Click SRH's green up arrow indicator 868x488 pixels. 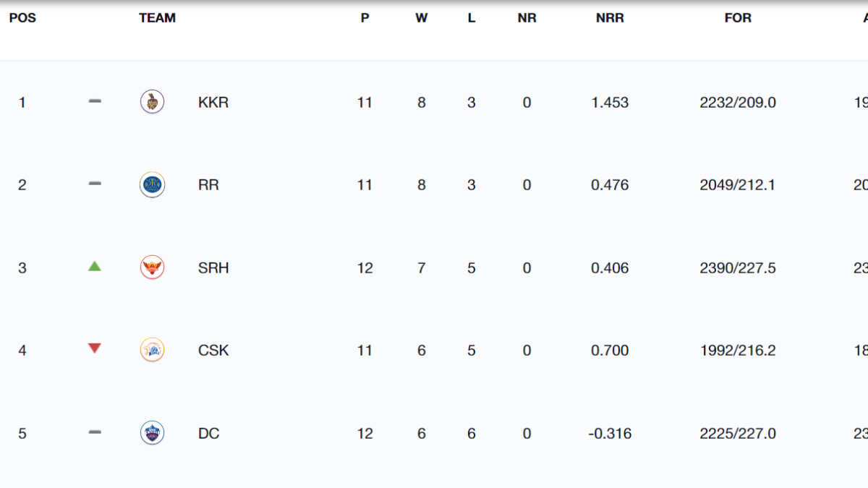[x=94, y=266]
